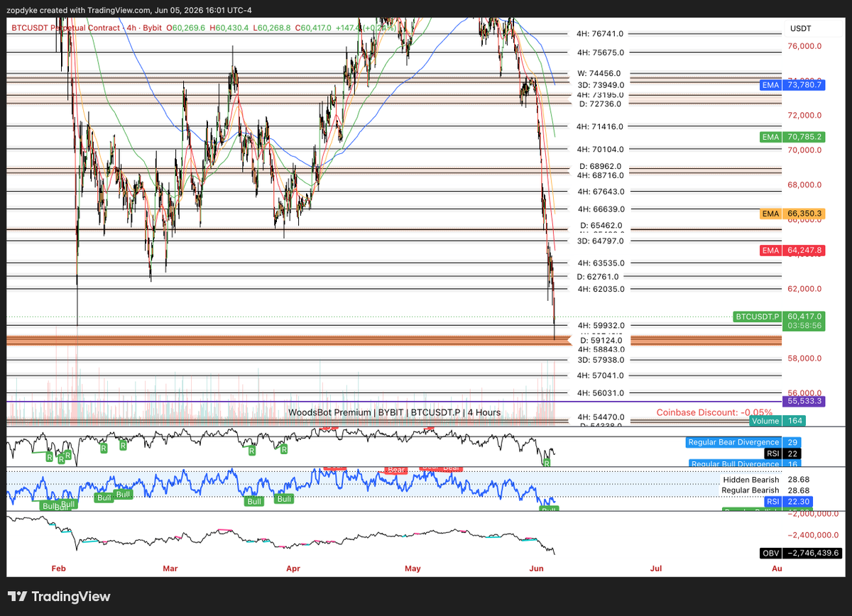Click the 62,000.0 price axis tick
This screenshot has width=852, height=616.
click(806, 289)
